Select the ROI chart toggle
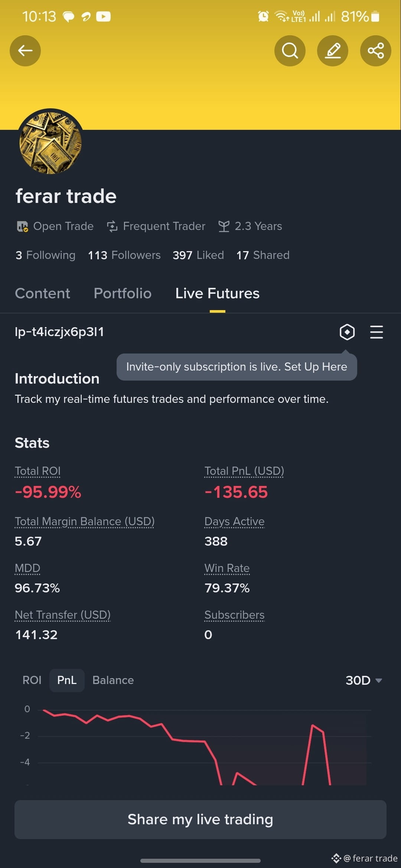Image resolution: width=401 pixels, height=868 pixels. [x=32, y=680]
